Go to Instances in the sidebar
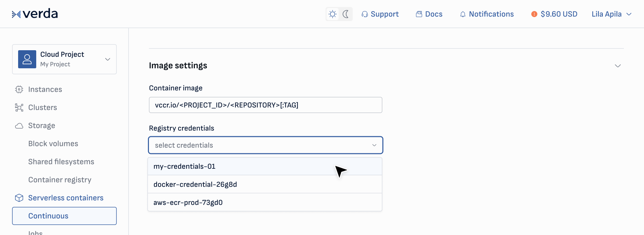The image size is (644, 235). click(x=45, y=89)
